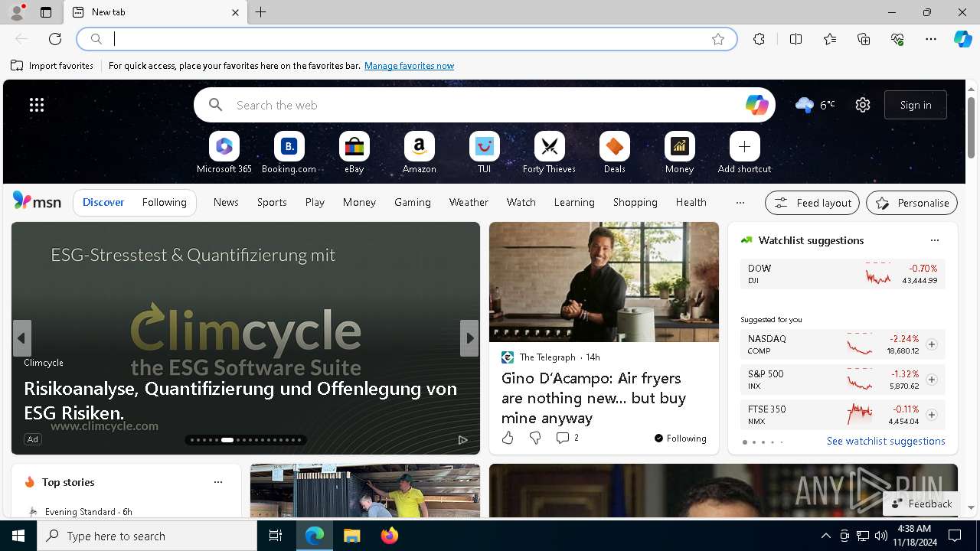Viewport: 980px width, 551px height.
Task: Open the Copilot sidebar icon
Action: 962,39
